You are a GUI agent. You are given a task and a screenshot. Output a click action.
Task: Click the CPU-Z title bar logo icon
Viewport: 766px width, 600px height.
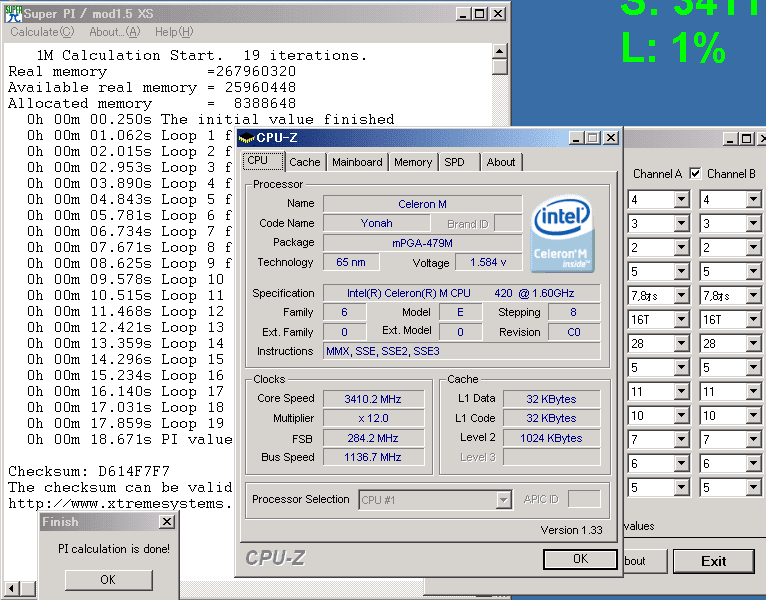point(247,138)
